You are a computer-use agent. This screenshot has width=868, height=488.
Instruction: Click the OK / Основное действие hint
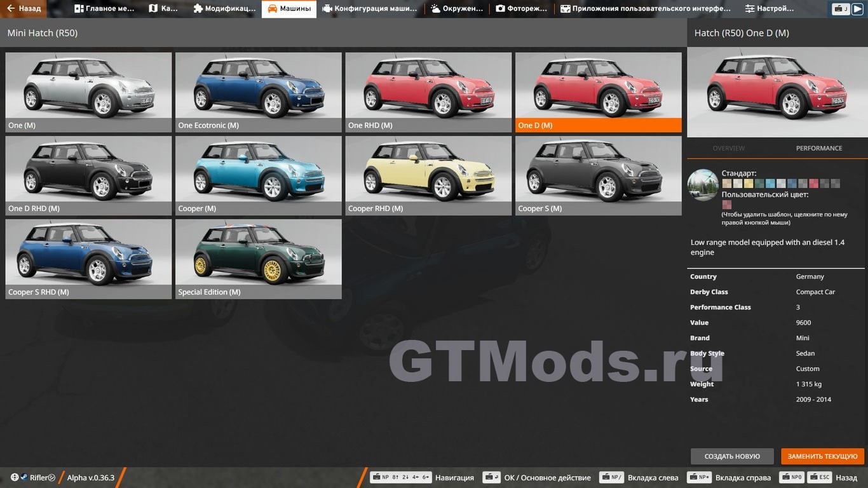(537, 478)
